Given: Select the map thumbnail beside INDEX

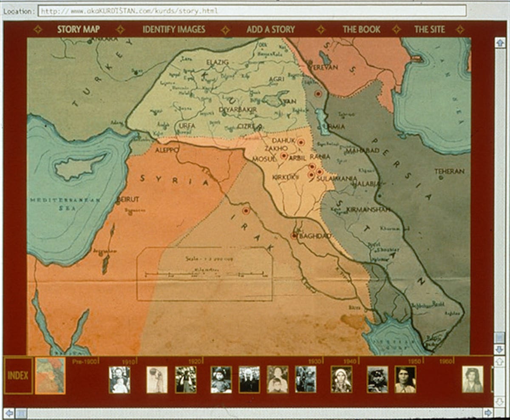Looking at the screenshot, I should (50, 375).
